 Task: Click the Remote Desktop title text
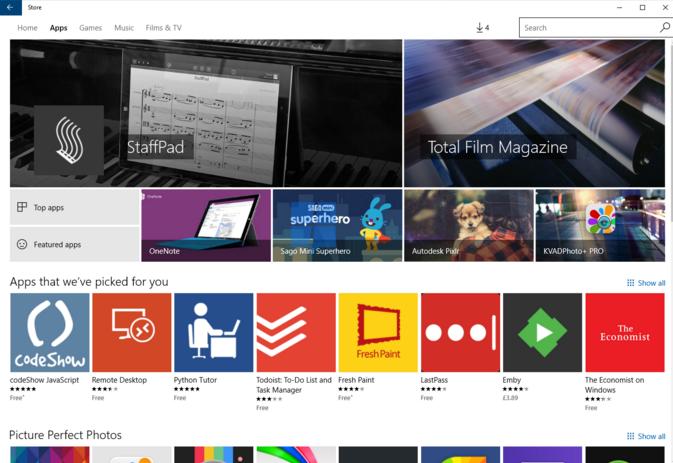[119, 380]
